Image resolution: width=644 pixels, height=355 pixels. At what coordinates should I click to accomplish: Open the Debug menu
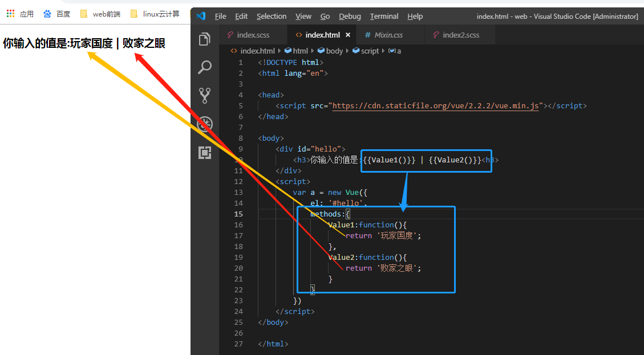coord(350,16)
